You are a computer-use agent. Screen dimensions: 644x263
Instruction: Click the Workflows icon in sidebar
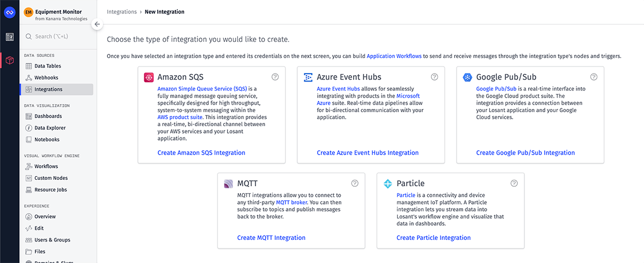coord(29,166)
